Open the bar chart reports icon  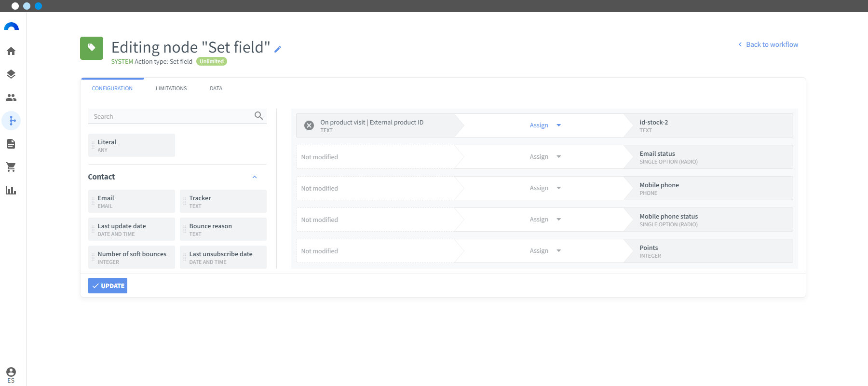coord(11,190)
